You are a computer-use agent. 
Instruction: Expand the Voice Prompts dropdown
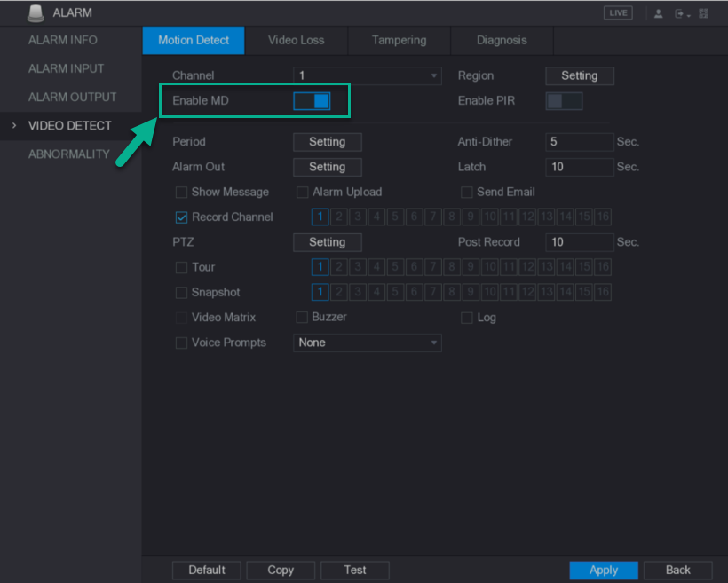point(367,343)
